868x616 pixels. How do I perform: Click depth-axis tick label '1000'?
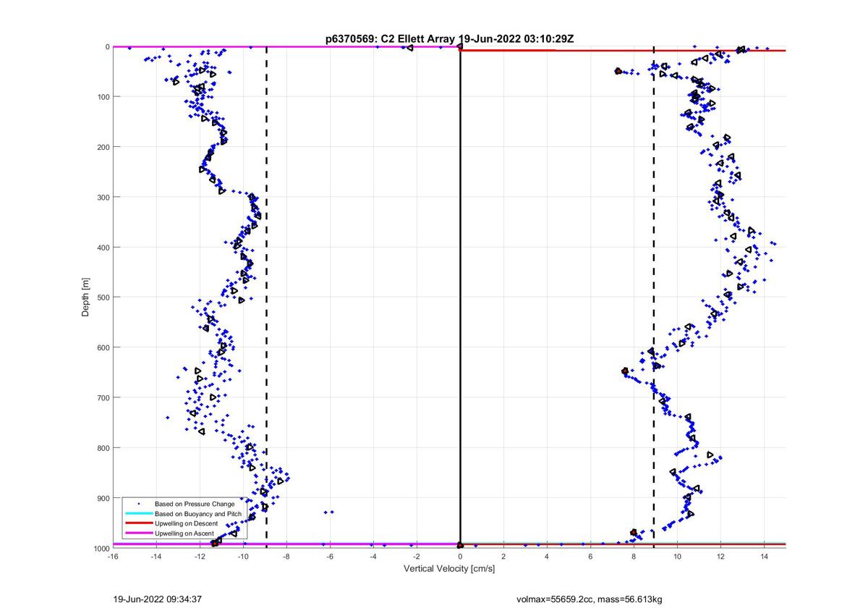[101, 548]
